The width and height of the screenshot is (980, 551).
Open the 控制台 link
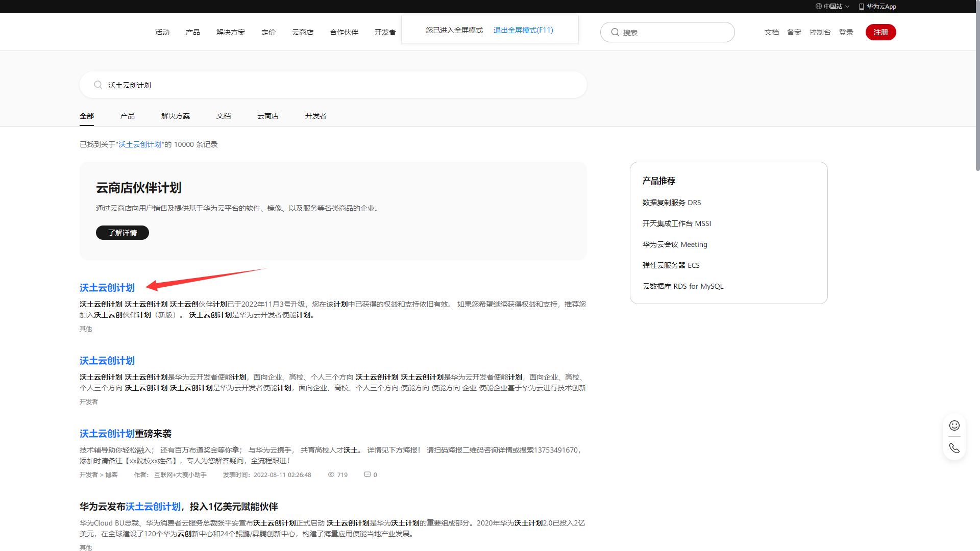tap(820, 32)
